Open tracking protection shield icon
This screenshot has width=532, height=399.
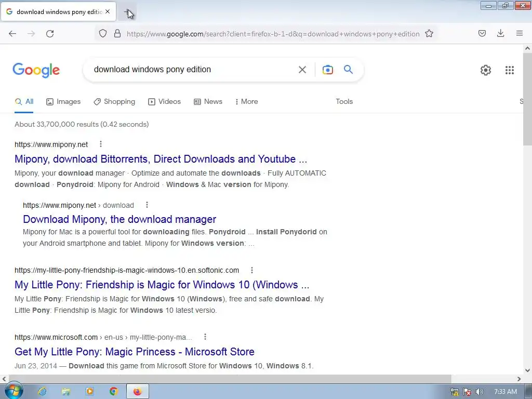pos(103,34)
